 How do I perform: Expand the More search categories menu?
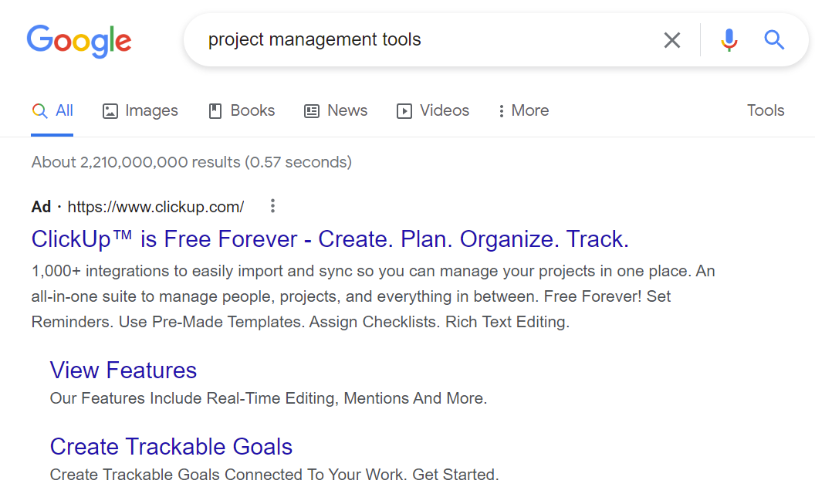click(522, 110)
